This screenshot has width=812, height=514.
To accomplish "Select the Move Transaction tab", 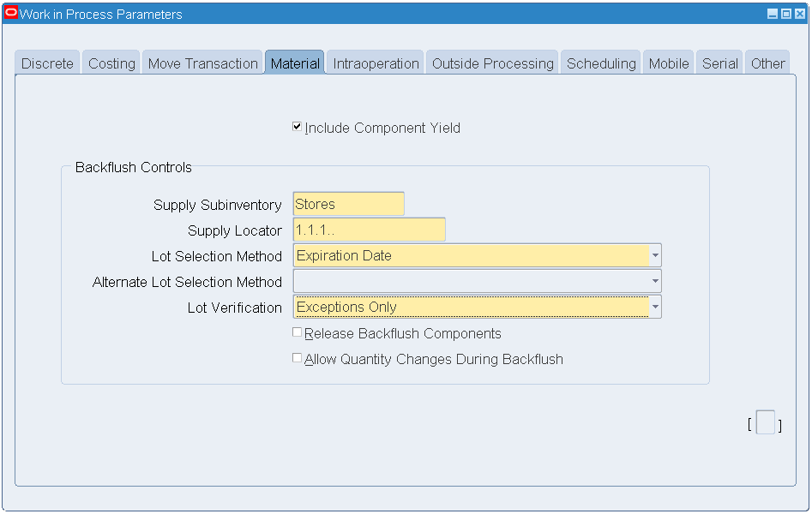I will tap(202, 63).
